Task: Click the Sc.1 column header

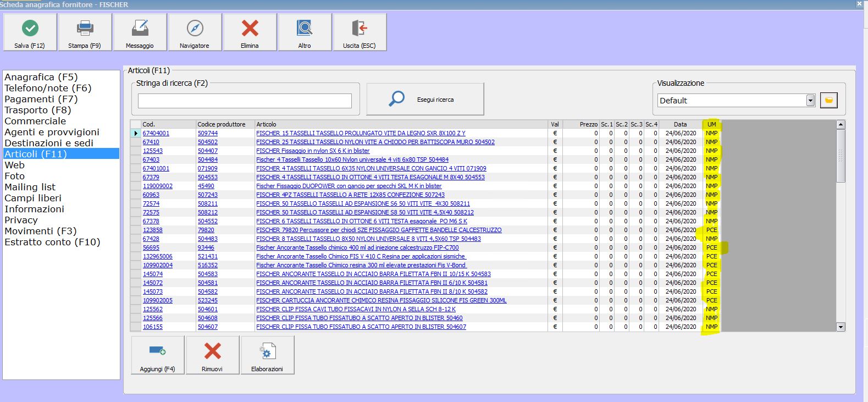Action: (x=607, y=124)
